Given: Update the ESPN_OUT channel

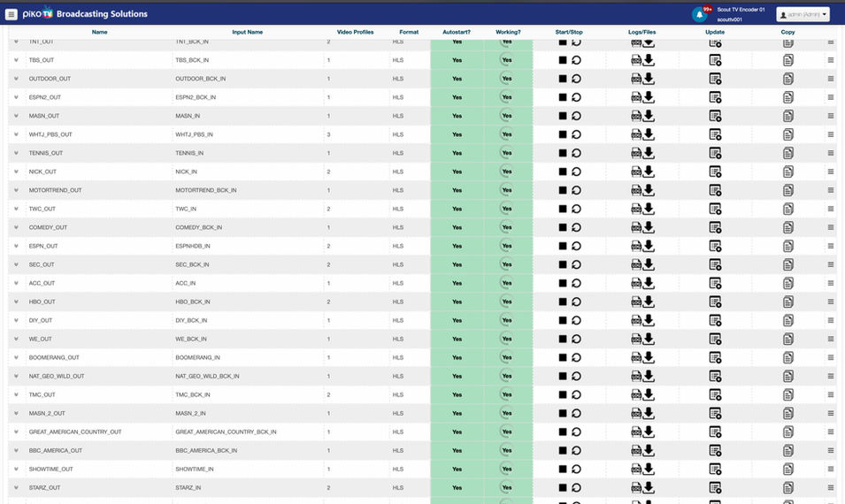Looking at the screenshot, I should click(x=715, y=246).
